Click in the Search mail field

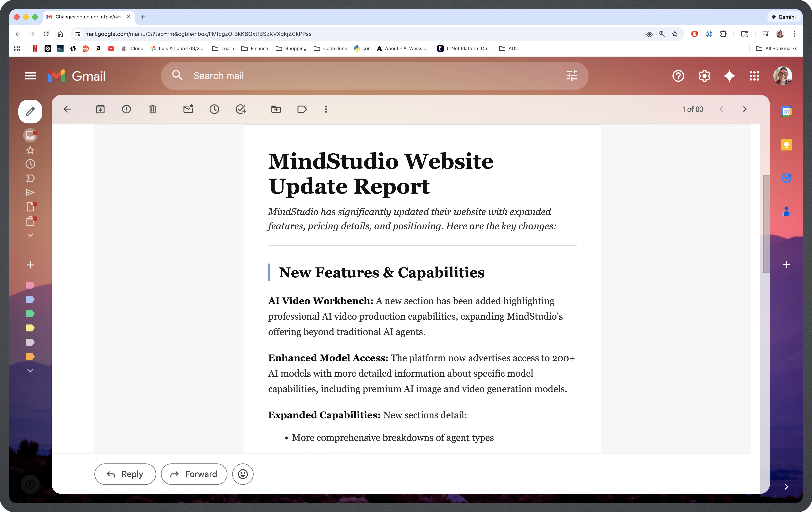371,76
